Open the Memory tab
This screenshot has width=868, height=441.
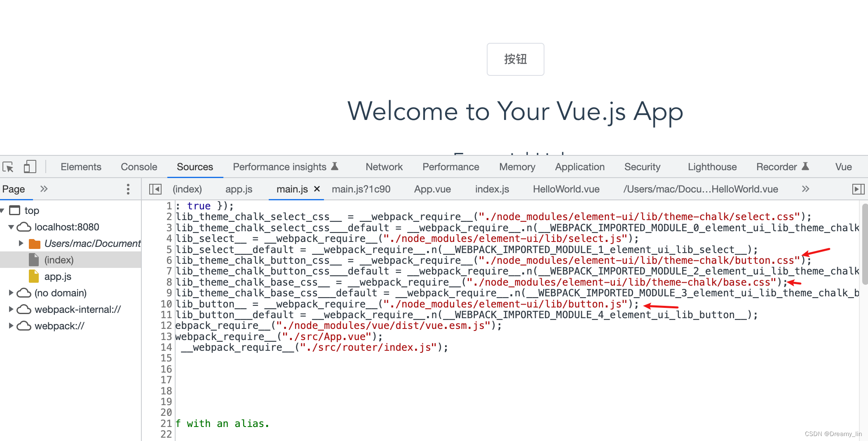[517, 167]
